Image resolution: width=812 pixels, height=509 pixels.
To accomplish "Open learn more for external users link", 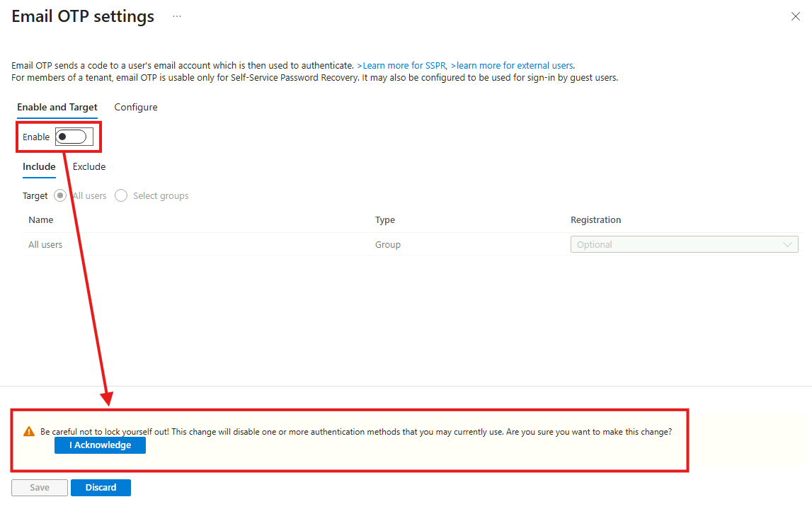I will [x=512, y=66].
